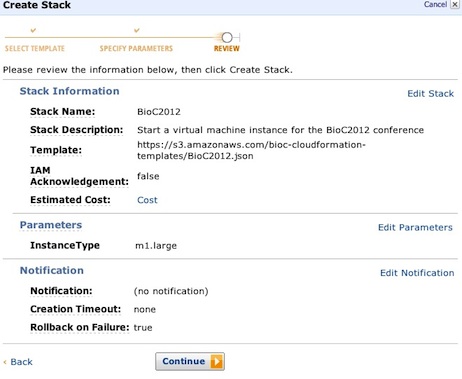Select the Review wizard step label
Image resolution: width=462 pixels, height=379 pixels.
click(227, 49)
